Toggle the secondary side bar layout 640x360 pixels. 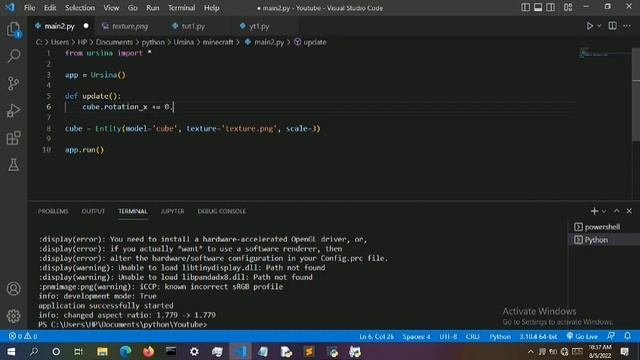pos(550,7)
